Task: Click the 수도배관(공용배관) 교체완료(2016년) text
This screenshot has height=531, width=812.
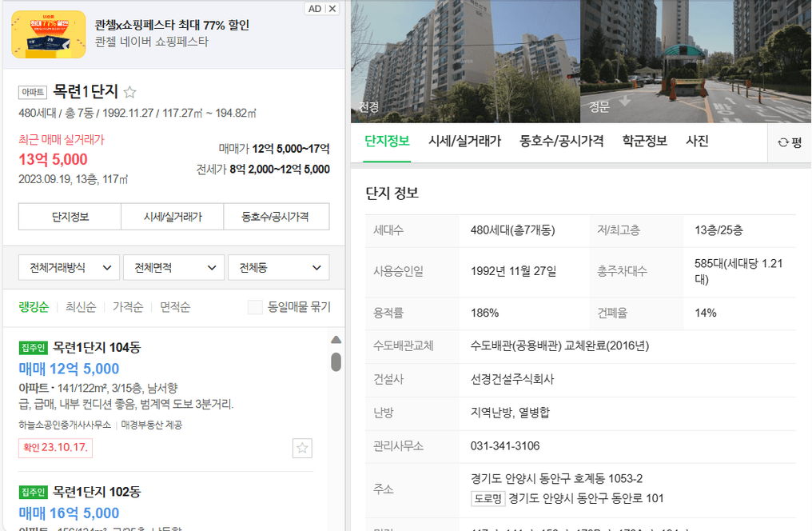Action: click(x=559, y=346)
